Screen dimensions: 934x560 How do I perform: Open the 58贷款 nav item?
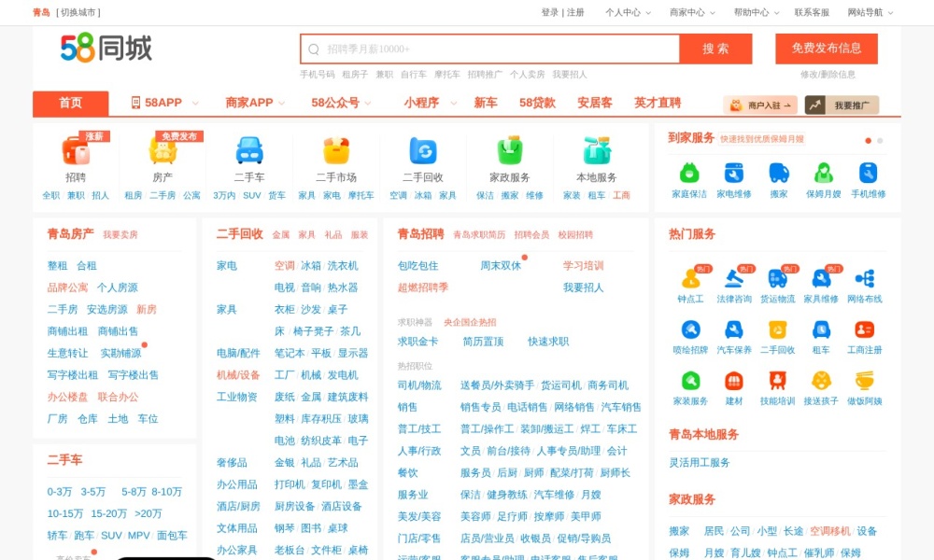tap(537, 103)
